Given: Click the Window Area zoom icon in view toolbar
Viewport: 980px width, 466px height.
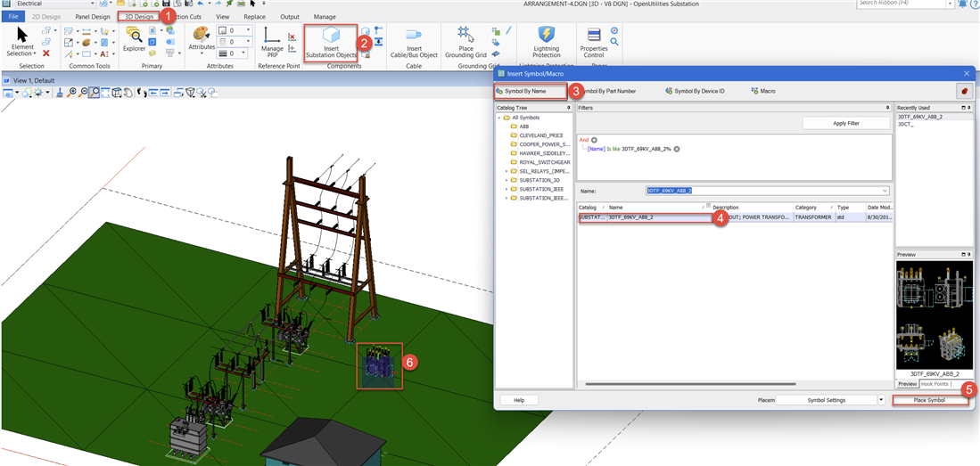Looking at the screenshot, I should tap(95, 93).
